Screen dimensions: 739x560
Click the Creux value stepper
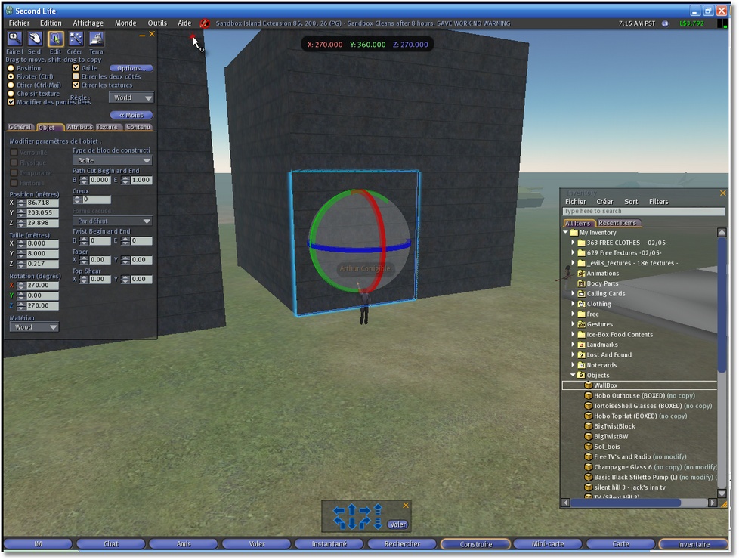[77, 200]
